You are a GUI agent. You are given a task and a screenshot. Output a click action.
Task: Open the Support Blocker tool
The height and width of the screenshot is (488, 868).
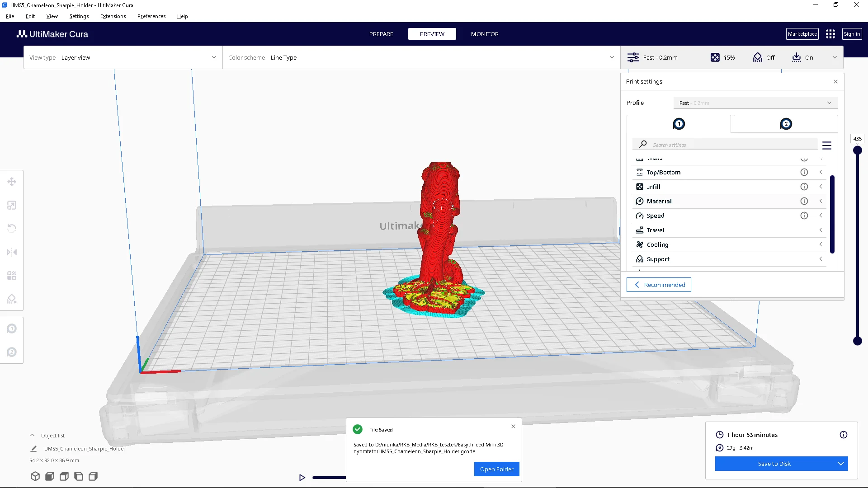[x=12, y=299]
